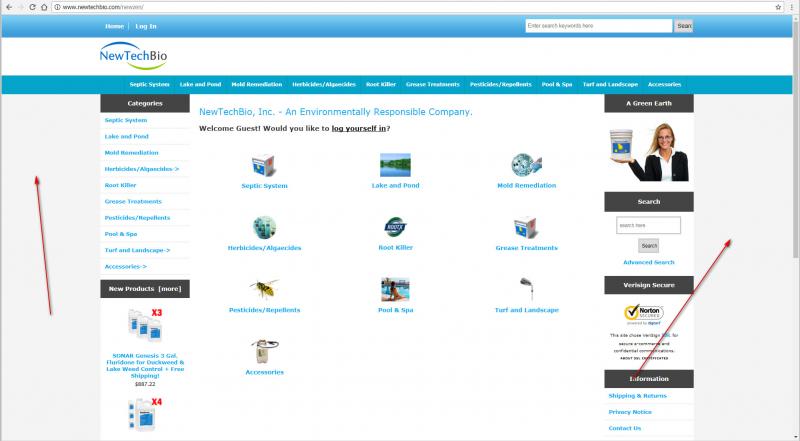800x441 pixels.
Task: Click the sidebar Search button
Action: coord(648,246)
